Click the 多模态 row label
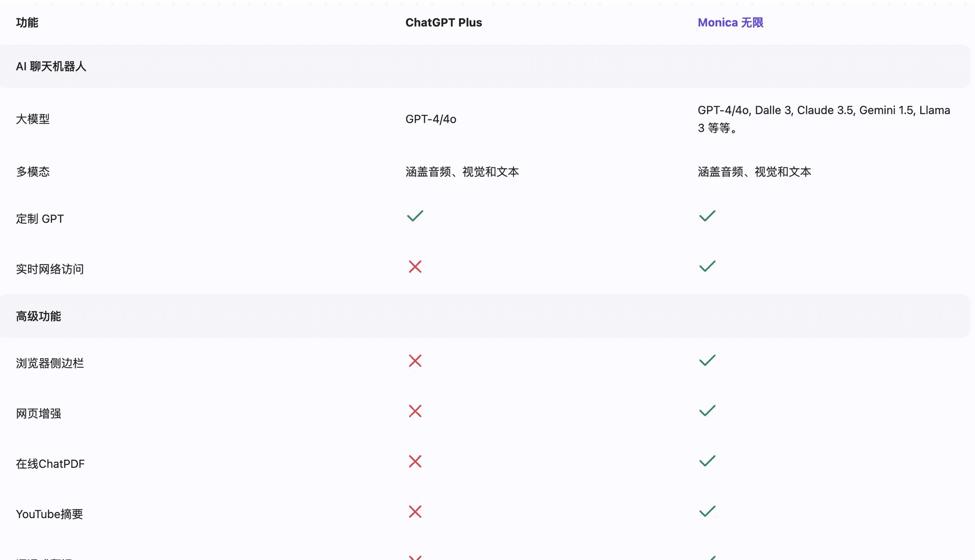The height and width of the screenshot is (560, 975). (33, 172)
